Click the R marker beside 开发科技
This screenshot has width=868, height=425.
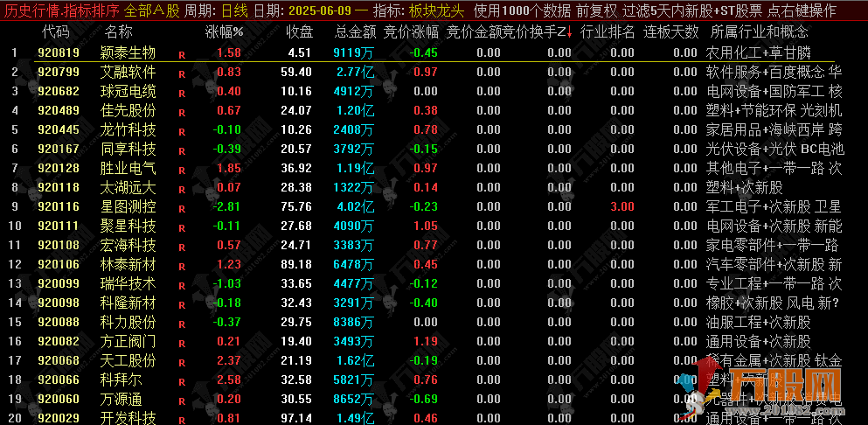pyautogui.click(x=182, y=422)
